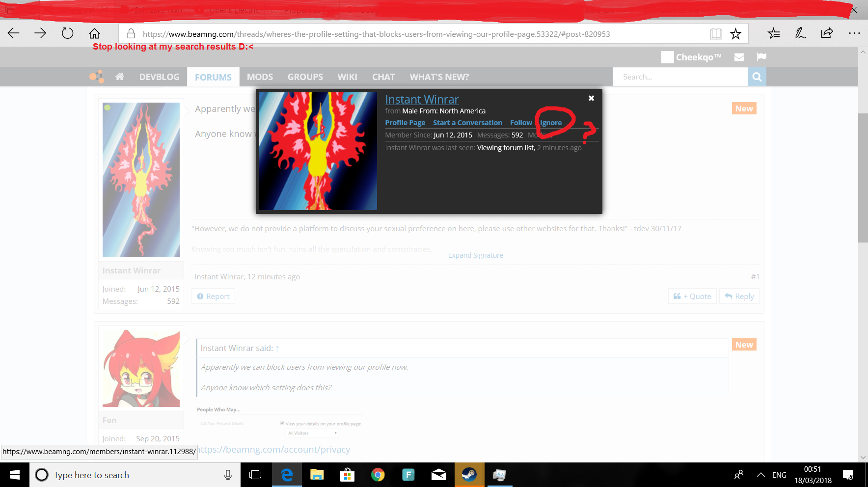Click the browser address bar URL
This screenshot has height=487, width=868.
tap(376, 34)
